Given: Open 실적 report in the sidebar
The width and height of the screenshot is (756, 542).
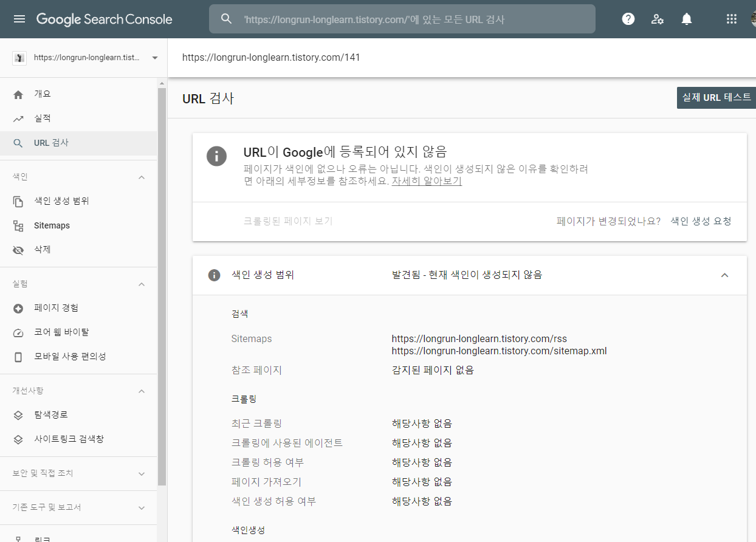Looking at the screenshot, I should (78, 118).
